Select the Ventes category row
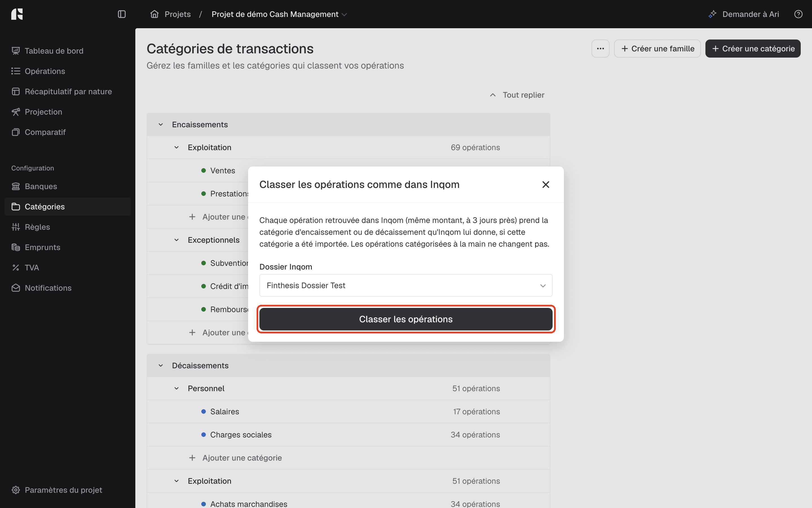Screen dimensions: 812x508 coord(348,171)
